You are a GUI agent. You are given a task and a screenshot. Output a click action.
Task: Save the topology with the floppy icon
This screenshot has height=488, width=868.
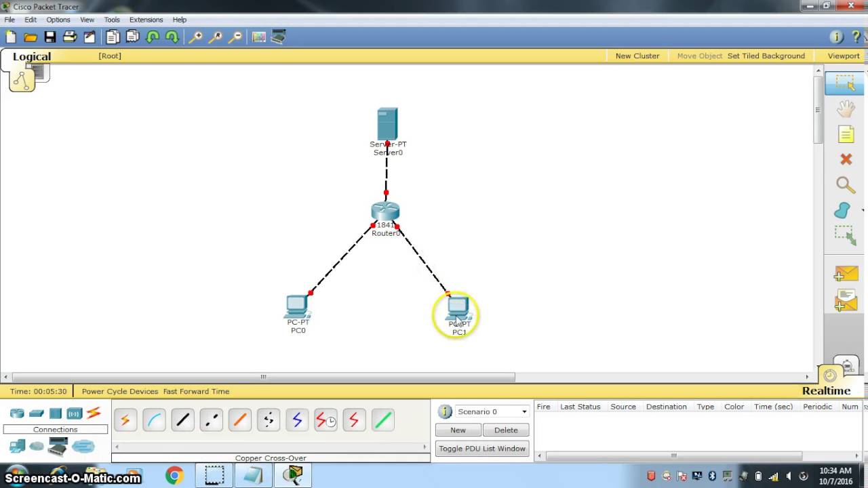point(50,37)
